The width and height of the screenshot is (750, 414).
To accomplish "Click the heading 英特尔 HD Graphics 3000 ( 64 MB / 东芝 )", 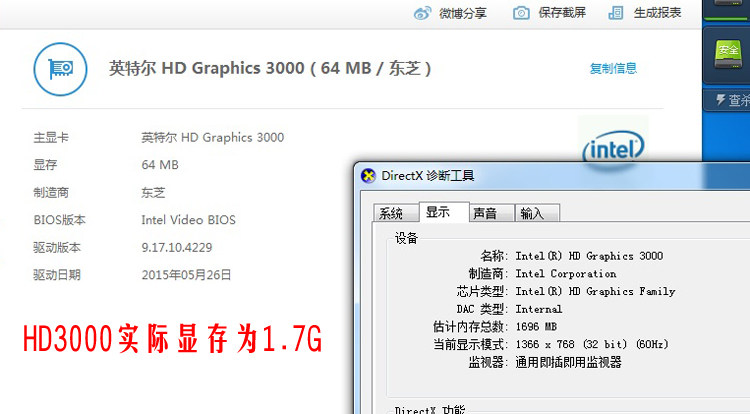I will pos(270,68).
